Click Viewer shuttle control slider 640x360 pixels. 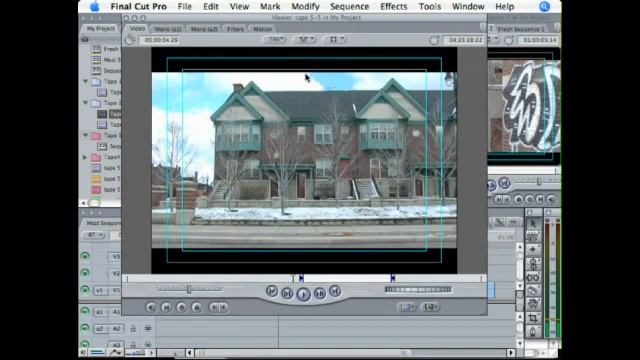(x=189, y=289)
